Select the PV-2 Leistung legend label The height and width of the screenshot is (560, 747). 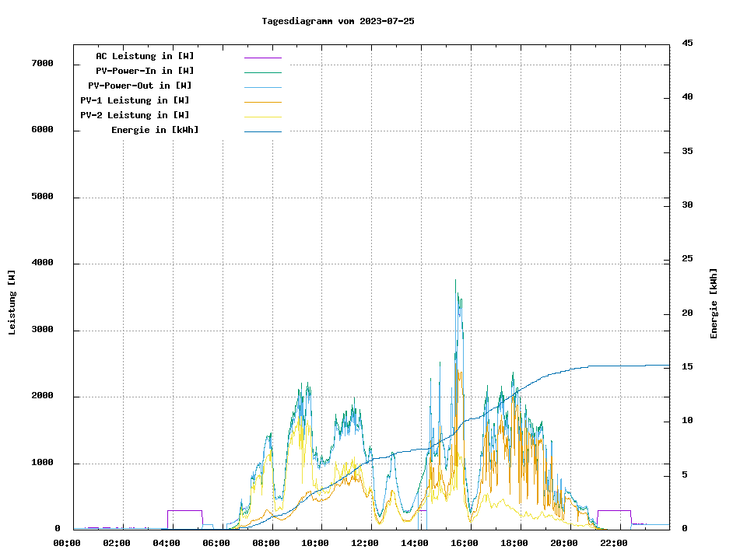135,115
